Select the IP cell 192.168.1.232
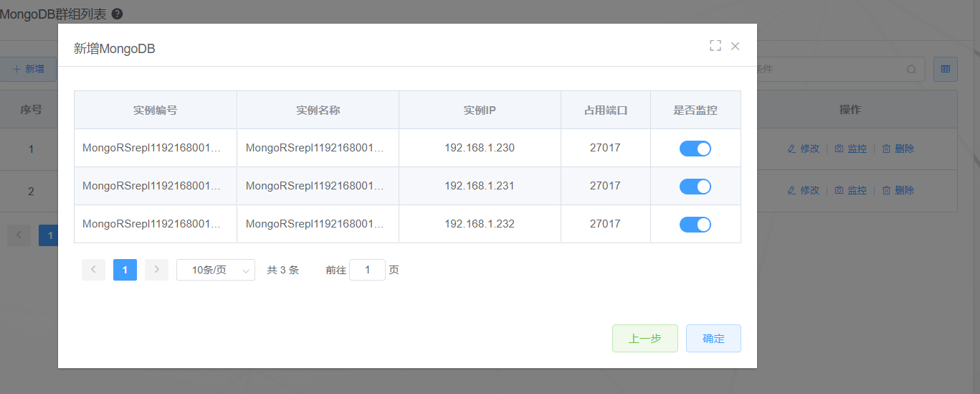This screenshot has width=980, height=394. (480, 224)
